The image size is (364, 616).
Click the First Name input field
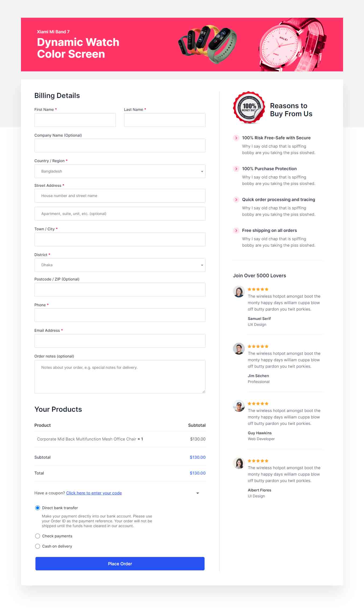coord(75,120)
